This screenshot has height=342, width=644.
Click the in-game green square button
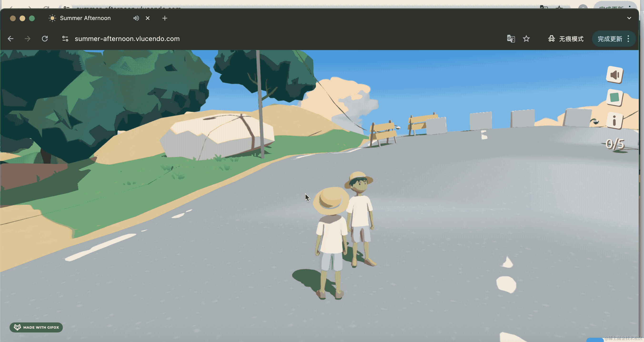614,97
